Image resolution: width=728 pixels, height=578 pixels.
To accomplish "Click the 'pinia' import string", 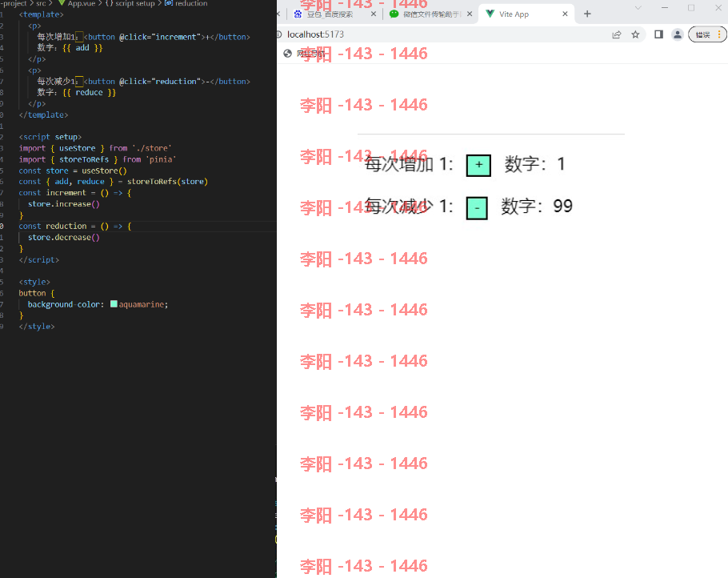I will (x=161, y=159).
